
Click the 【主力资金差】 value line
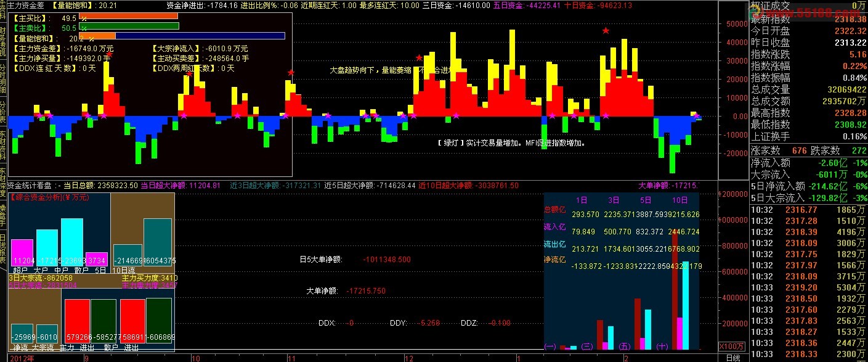65,48
